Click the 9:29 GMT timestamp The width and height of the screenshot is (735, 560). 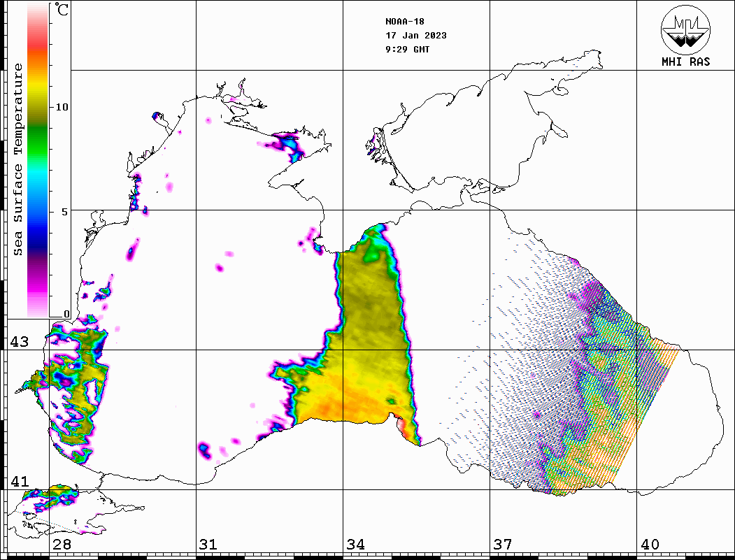point(407,50)
